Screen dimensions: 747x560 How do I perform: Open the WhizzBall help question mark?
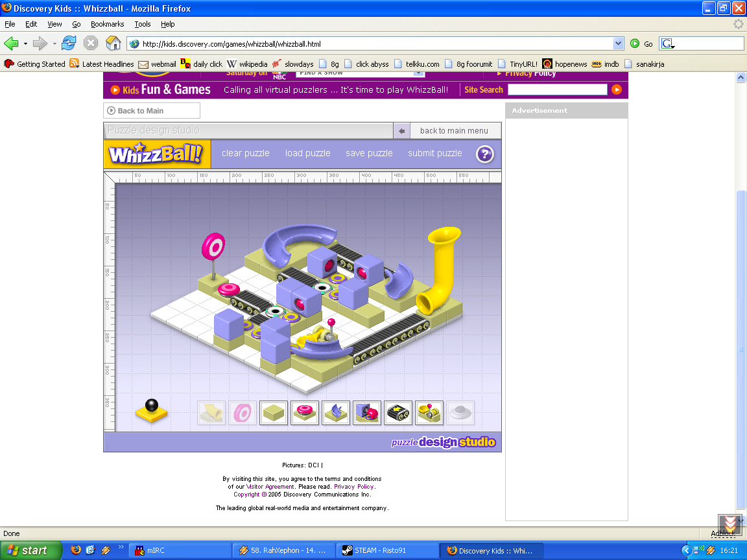pyautogui.click(x=485, y=154)
